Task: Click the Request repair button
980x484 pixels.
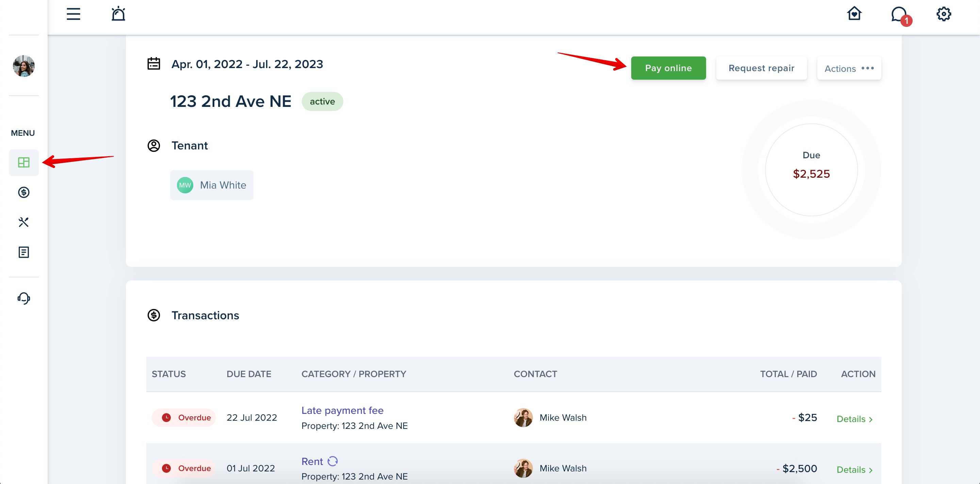Action: tap(761, 68)
